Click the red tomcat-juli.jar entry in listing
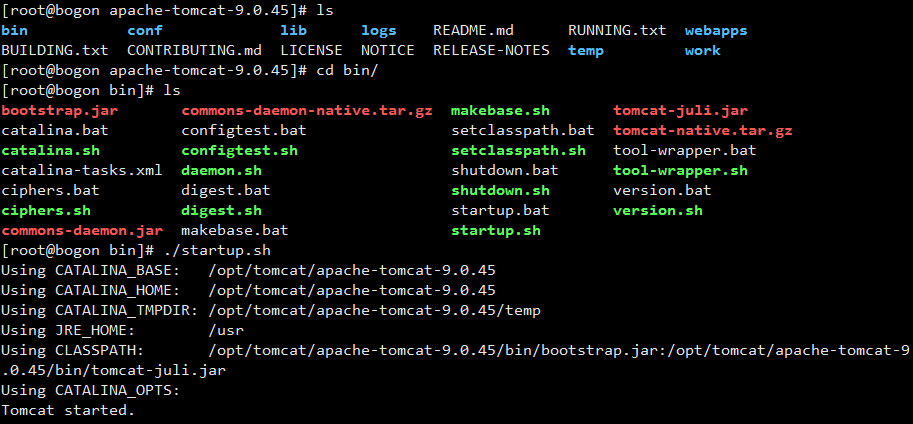 click(x=680, y=111)
